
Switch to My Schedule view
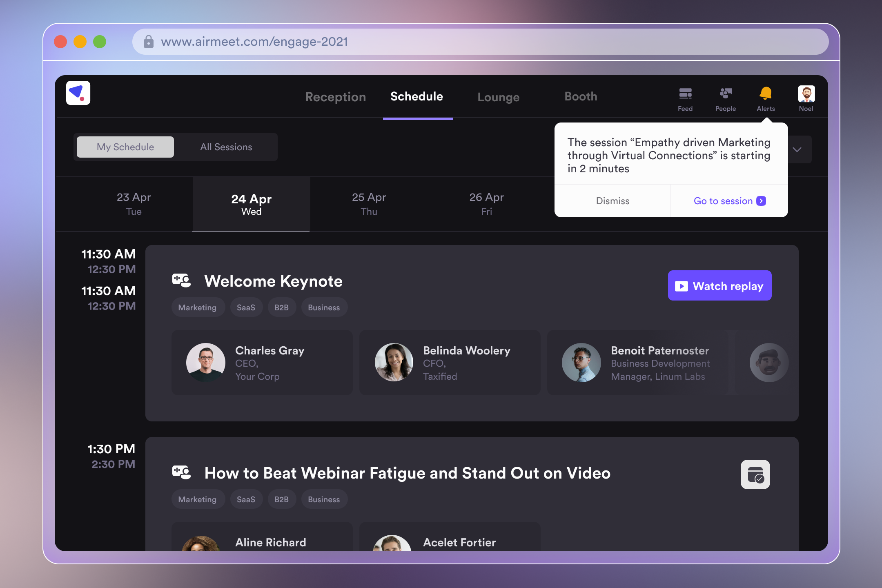pyautogui.click(x=125, y=147)
